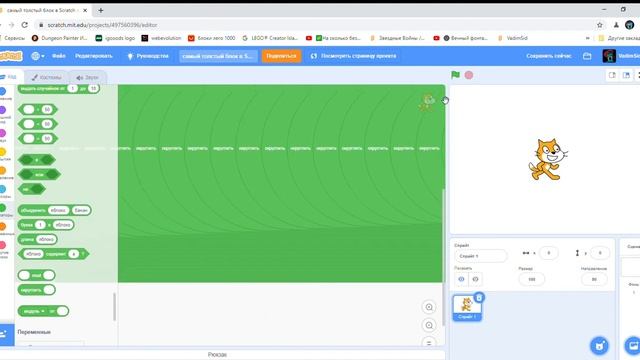
Task: Click the blocks palette scrollbar
Action: [114, 307]
